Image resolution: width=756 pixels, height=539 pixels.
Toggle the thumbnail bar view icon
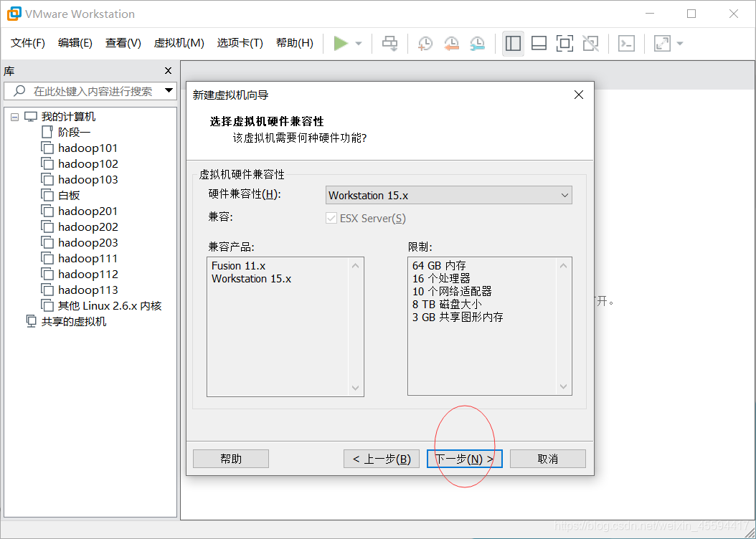point(539,43)
